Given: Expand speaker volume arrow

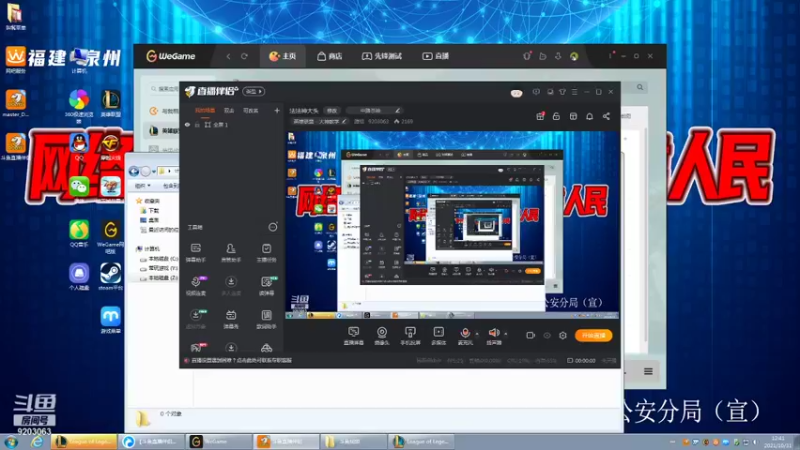Looking at the screenshot, I should [506, 334].
